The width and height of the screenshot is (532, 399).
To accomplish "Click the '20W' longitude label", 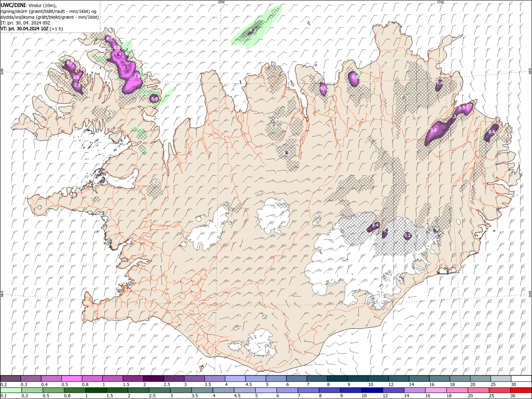I will (x=221, y=2).
